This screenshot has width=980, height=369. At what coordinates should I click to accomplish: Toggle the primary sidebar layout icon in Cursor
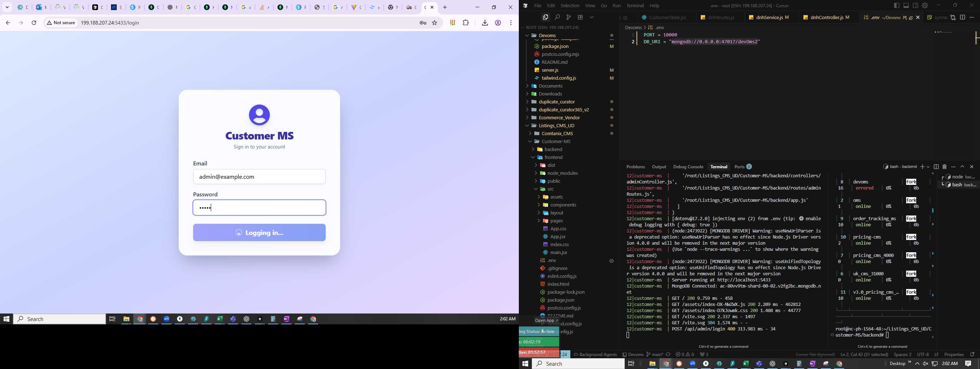coord(897,5)
